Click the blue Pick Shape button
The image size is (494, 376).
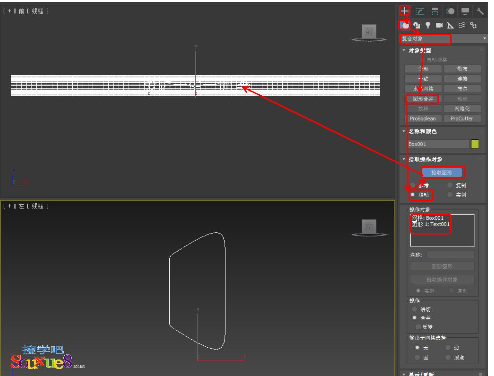pos(442,173)
